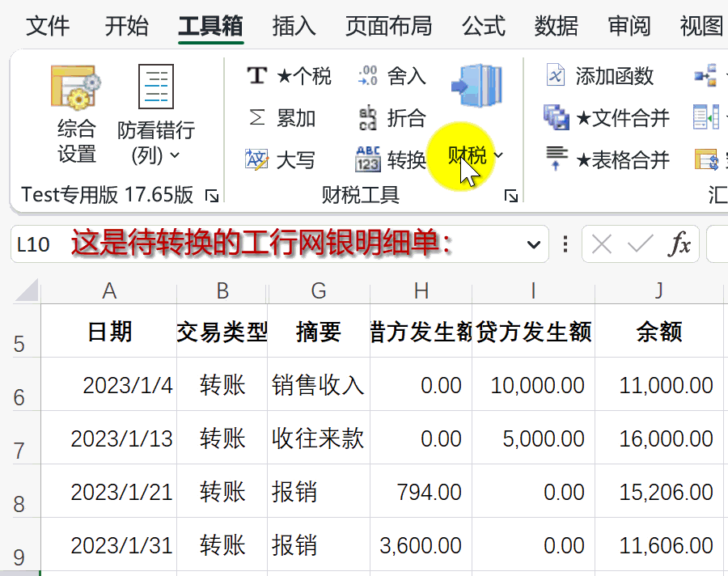Open the Test专用版 group dialog launcher
Image resolution: width=728 pixels, height=576 pixels.
212,196
